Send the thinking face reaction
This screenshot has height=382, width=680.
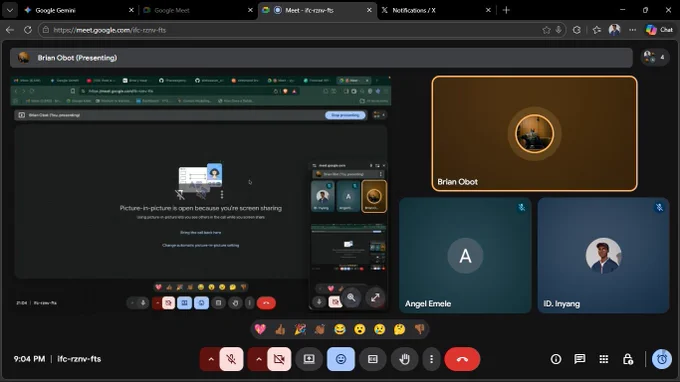pos(399,329)
